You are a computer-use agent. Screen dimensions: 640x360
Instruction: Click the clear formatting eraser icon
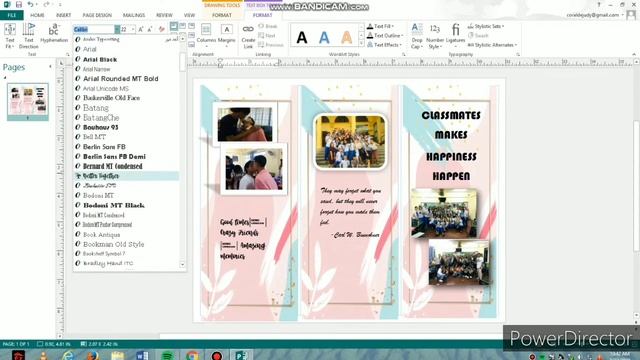pos(162,29)
